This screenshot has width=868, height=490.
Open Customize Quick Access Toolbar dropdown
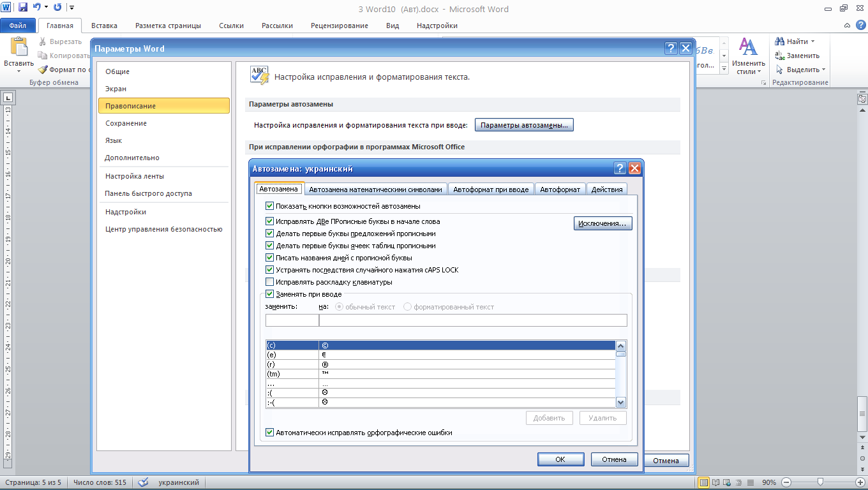pos(71,8)
